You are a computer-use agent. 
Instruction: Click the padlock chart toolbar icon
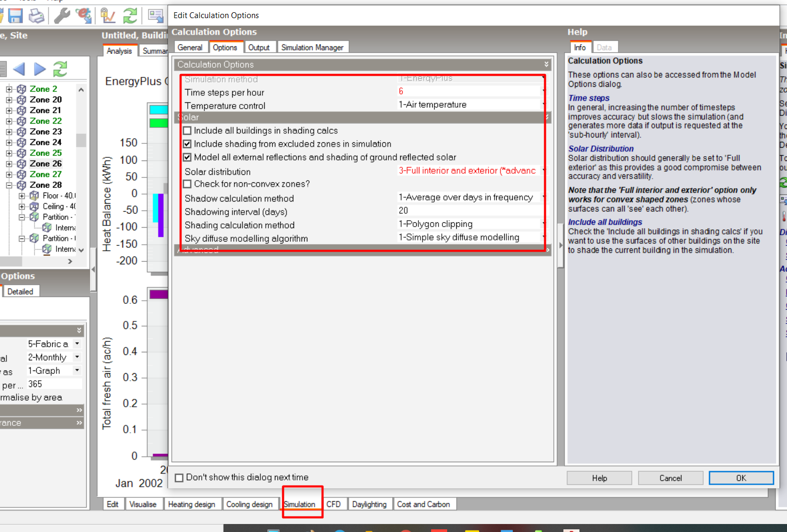[108, 15]
